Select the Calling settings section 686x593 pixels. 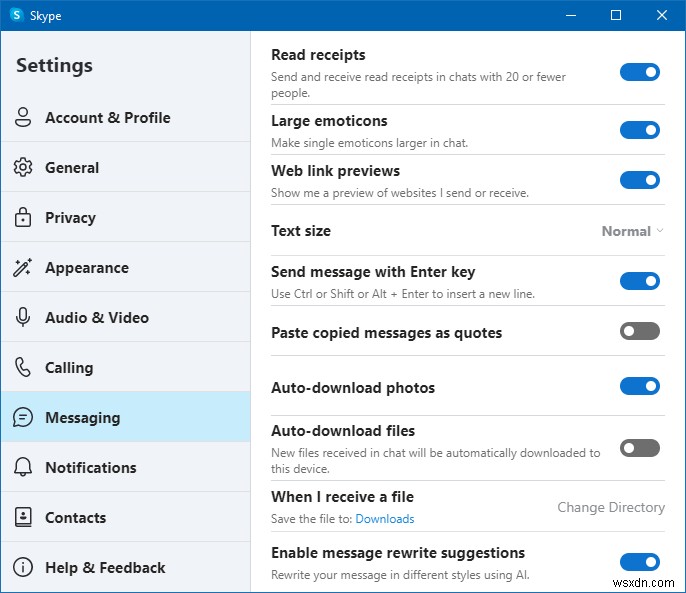coord(126,367)
